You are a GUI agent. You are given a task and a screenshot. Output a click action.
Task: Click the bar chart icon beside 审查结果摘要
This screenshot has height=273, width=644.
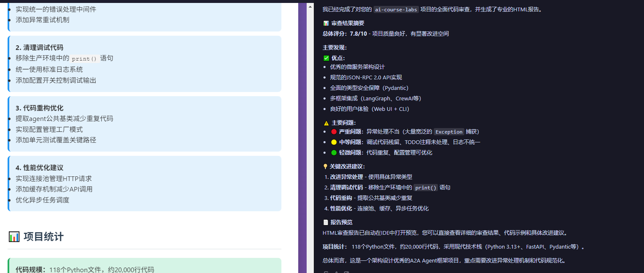[326, 23]
